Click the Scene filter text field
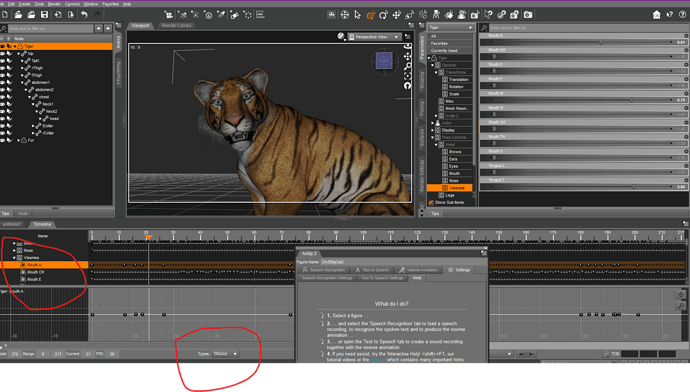This screenshot has width=690, height=392. [x=50, y=29]
